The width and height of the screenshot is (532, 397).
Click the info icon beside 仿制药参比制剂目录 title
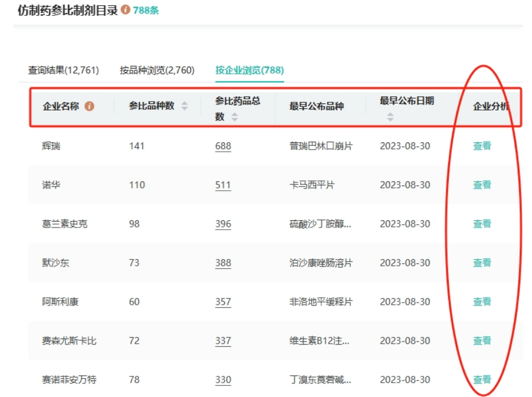(x=126, y=9)
